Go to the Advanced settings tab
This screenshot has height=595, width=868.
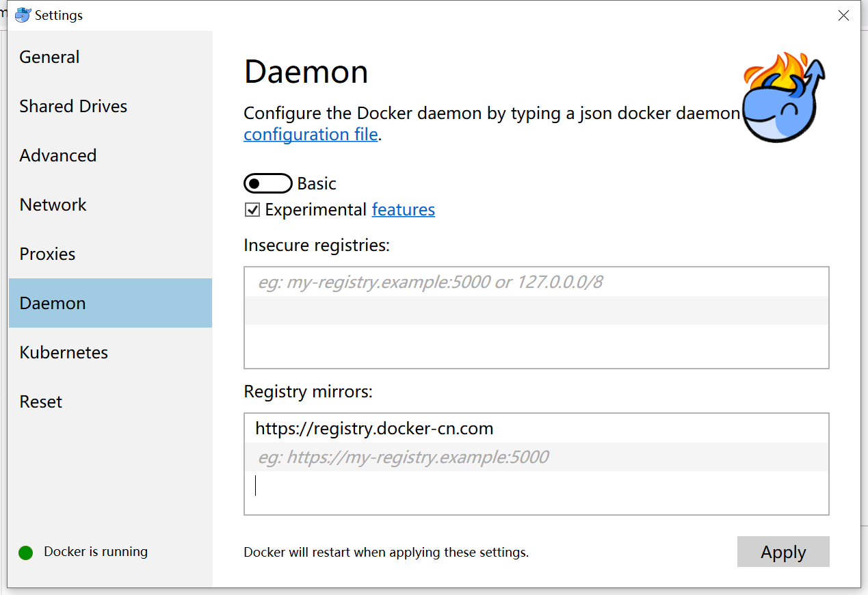[58, 155]
